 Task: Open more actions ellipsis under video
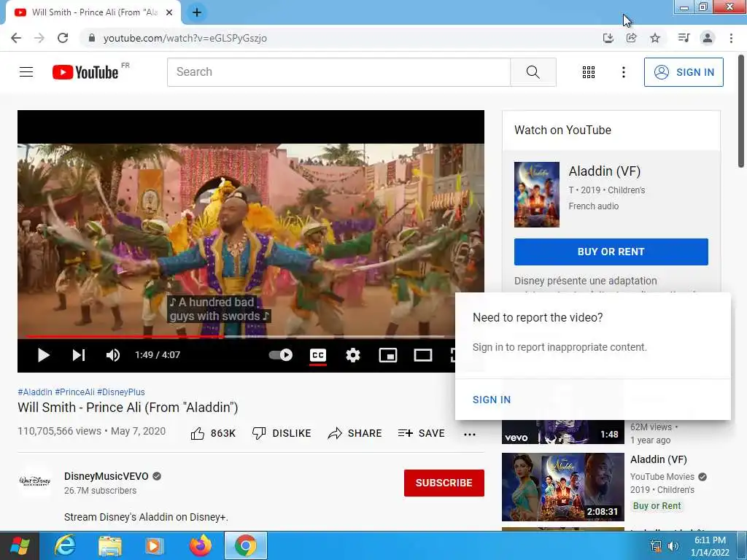pyautogui.click(x=470, y=435)
